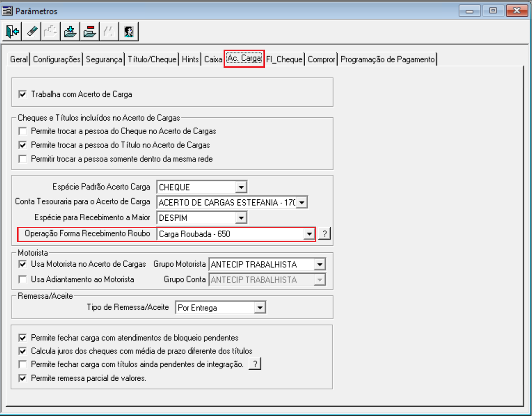Toggle Trabalha com Acerto de Carga checkbox
The width and height of the screenshot is (532, 416).
click(x=23, y=94)
